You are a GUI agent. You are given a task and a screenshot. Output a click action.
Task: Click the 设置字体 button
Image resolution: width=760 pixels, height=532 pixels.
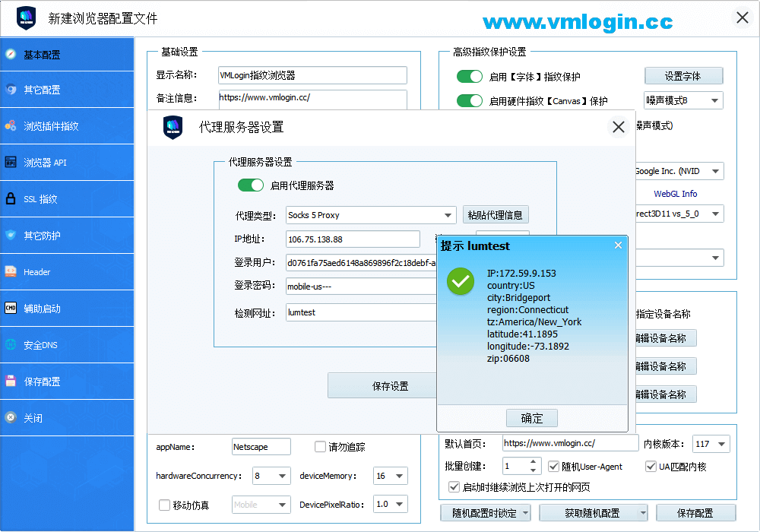click(x=683, y=76)
